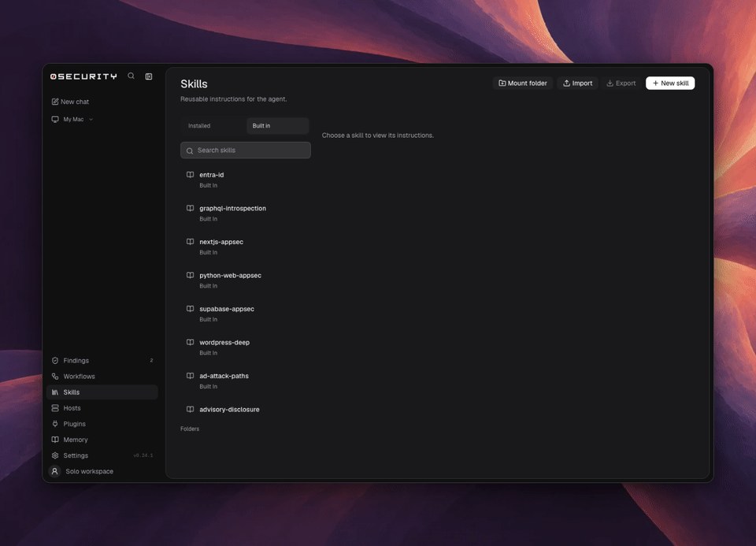The height and width of the screenshot is (546, 756).
Task: Click the magnifier icon inside Search skills
Action: coord(190,151)
